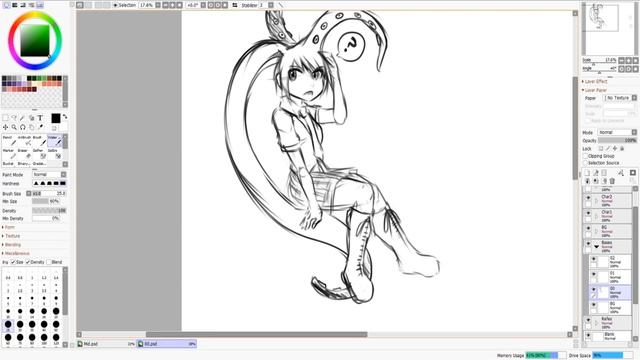Choose the Bucket fill tool
The width and height of the screenshot is (640, 360).
pos(9,163)
